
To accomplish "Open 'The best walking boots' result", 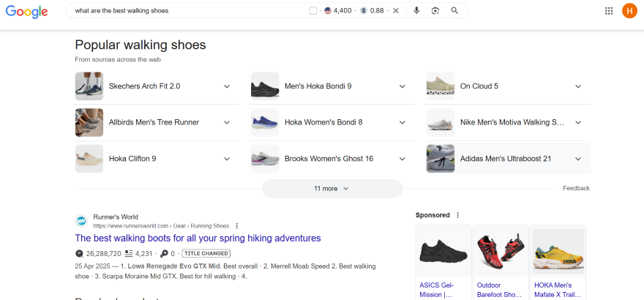I will pos(198,238).
